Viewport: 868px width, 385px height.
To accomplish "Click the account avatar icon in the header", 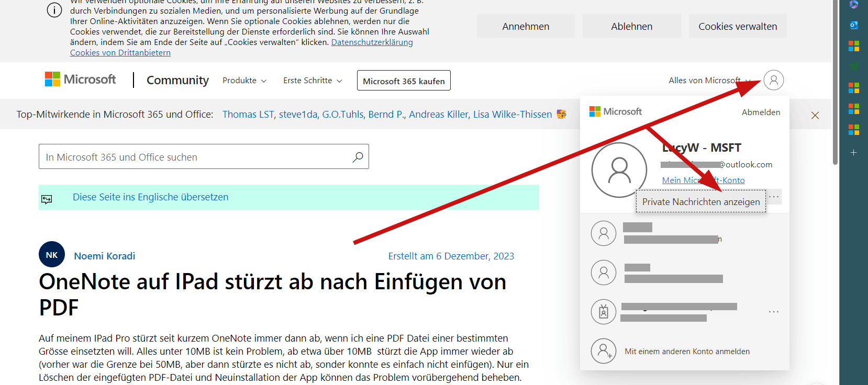I will (774, 80).
